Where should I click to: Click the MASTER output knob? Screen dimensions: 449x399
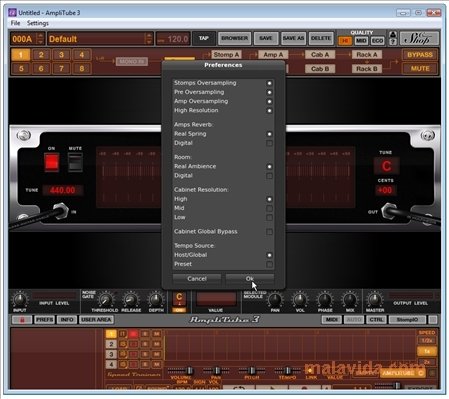click(375, 299)
